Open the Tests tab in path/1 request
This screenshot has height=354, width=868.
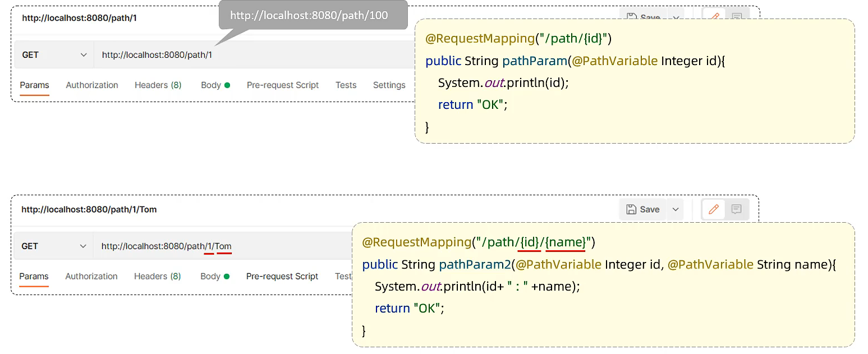click(346, 85)
